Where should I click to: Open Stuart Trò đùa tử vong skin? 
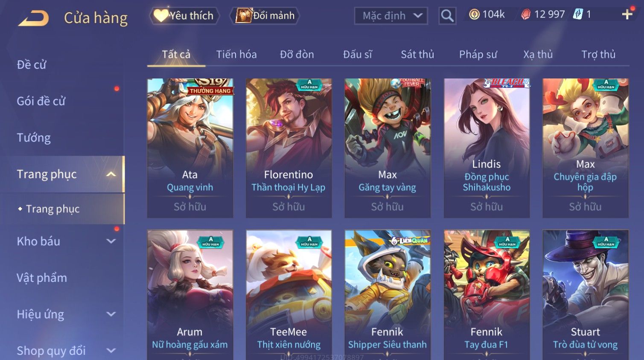[x=586, y=295]
